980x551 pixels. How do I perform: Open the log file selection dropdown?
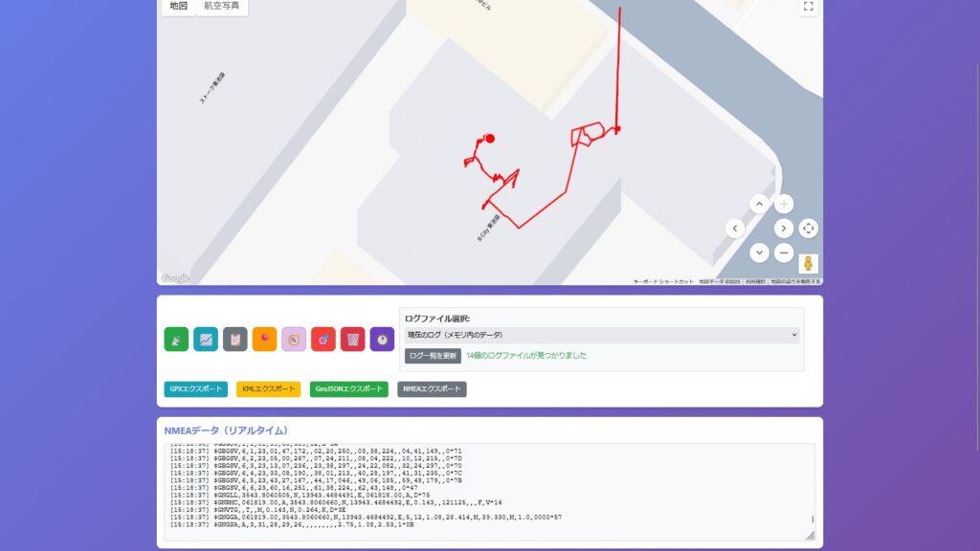pyautogui.click(x=601, y=335)
